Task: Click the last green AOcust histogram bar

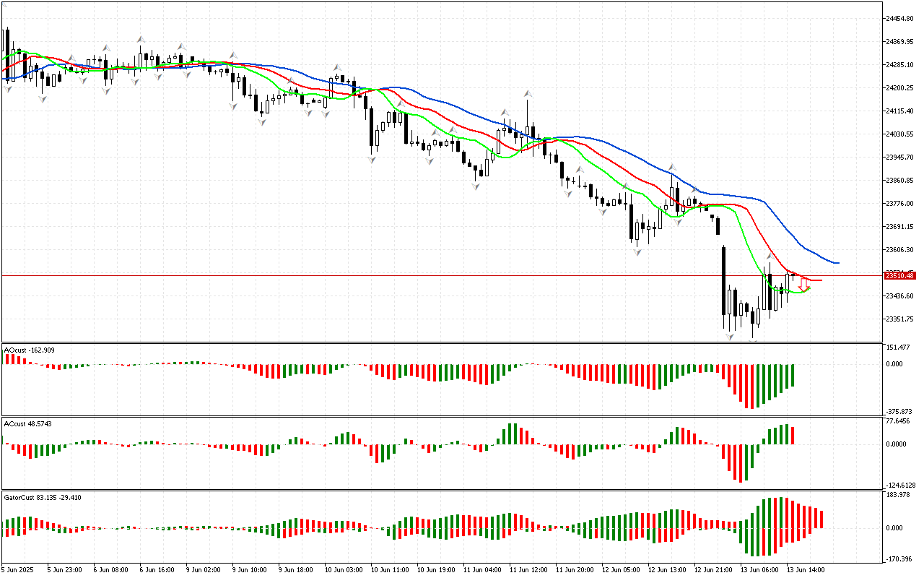Action: click(x=793, y=376)
